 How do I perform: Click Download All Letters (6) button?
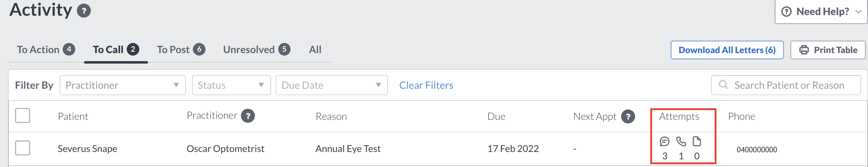coord(727,50)
